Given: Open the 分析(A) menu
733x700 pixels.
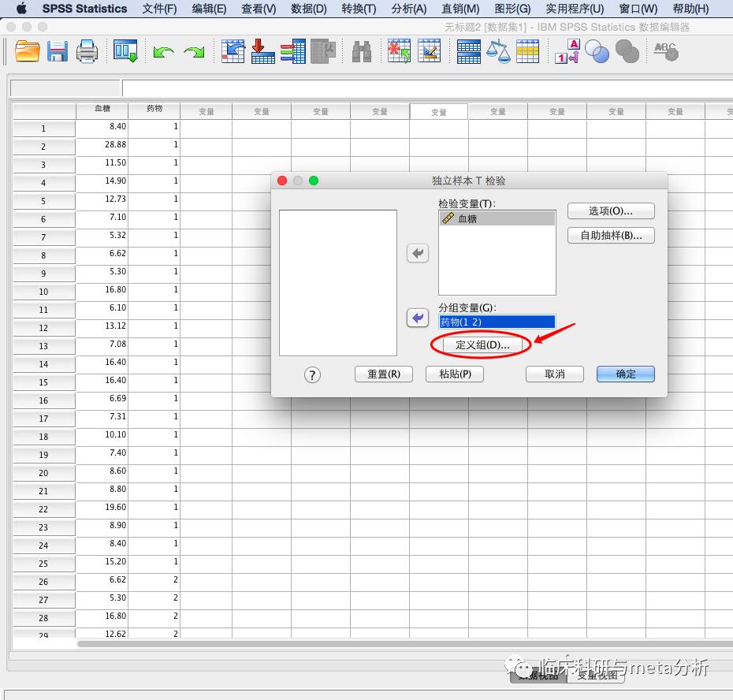Looking at the screenshot, I should click(x=408, y=9).
